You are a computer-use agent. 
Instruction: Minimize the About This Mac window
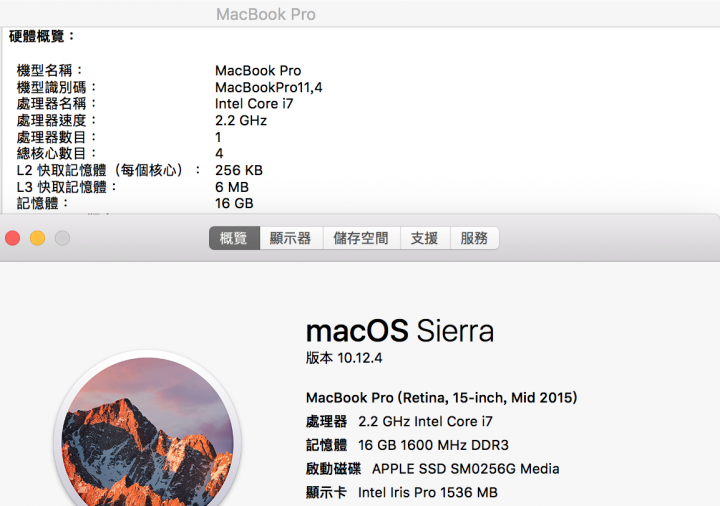tap(37, 238)
